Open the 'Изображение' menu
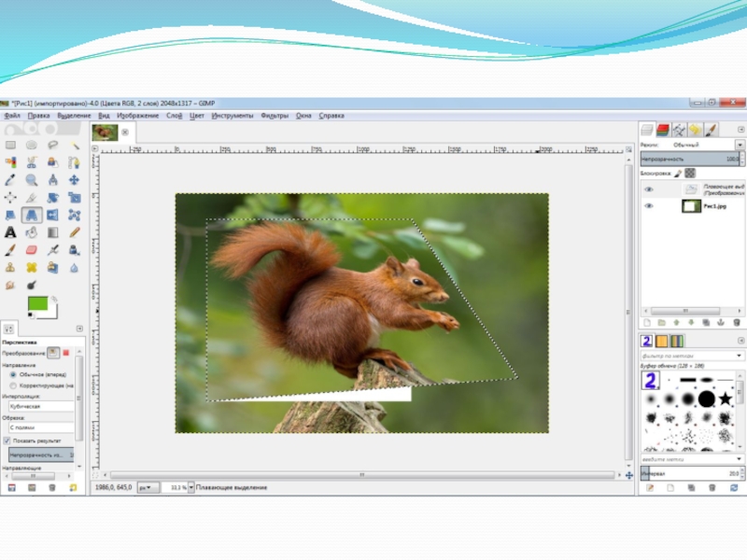This screenshot has height=560, width=747. 136,116
